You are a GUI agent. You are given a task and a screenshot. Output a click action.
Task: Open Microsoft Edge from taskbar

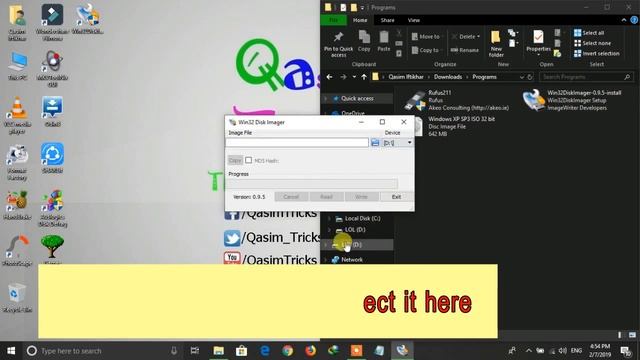pyautogui.click(x=264, y=351)
